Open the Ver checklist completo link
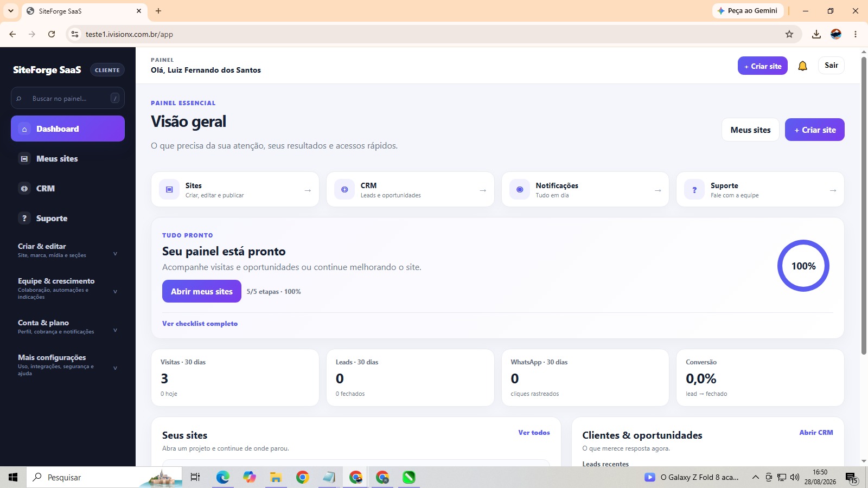 [200, 324]
